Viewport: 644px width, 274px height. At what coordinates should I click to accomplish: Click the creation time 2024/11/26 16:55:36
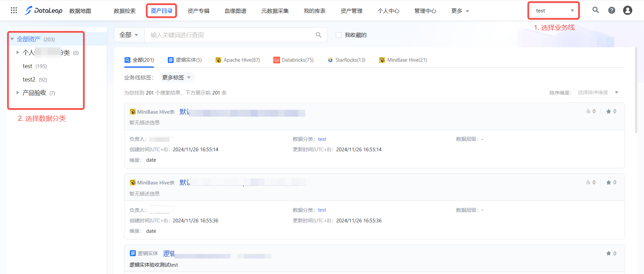(x=196, y=221)
